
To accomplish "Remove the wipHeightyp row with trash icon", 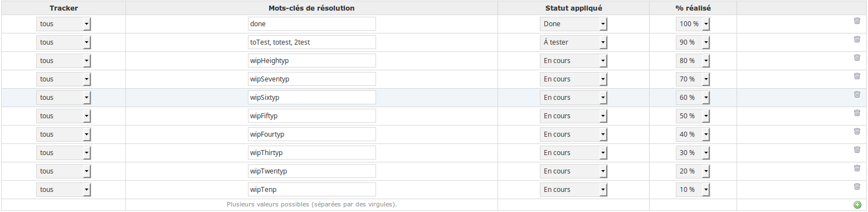I will coord(857,57).
